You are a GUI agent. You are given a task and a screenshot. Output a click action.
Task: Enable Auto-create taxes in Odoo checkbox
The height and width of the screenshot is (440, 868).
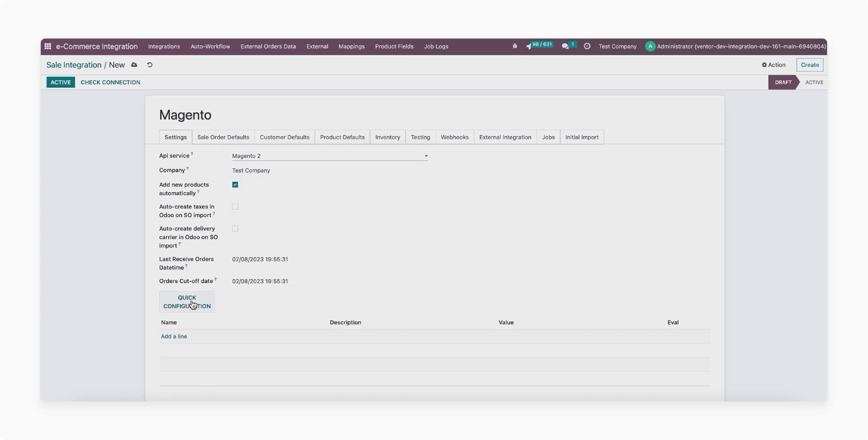coord(235,206)
